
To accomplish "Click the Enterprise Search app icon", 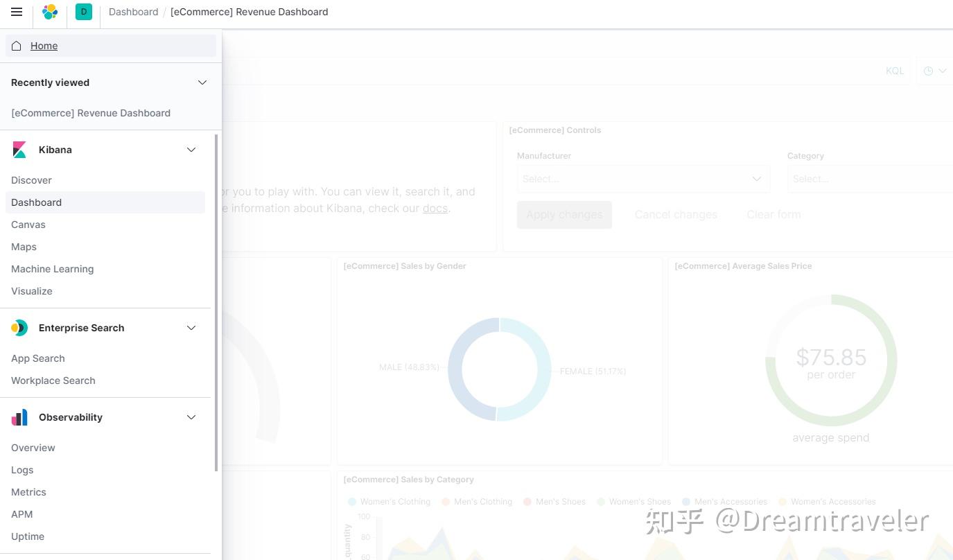I will [x=19, y=328].
